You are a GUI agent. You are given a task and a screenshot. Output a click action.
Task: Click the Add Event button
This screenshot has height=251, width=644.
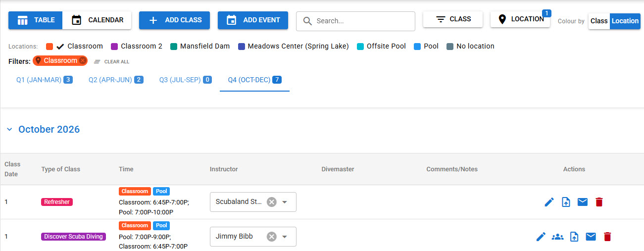253,20
